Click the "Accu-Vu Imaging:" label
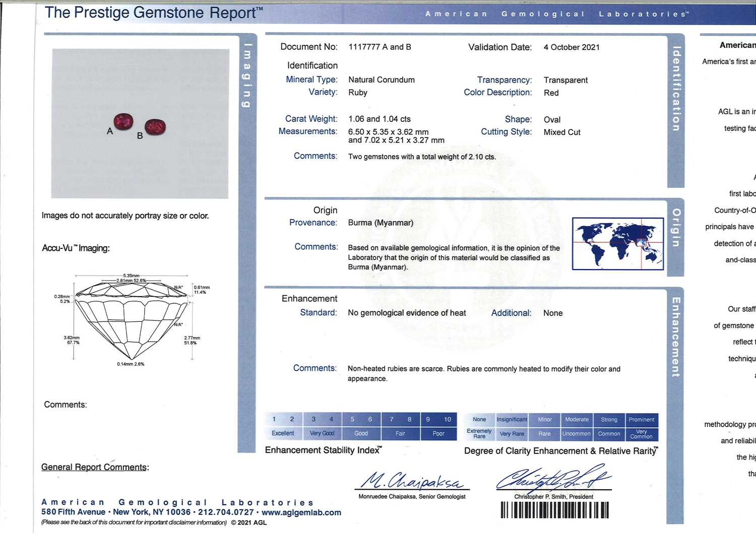 [76, 248]
